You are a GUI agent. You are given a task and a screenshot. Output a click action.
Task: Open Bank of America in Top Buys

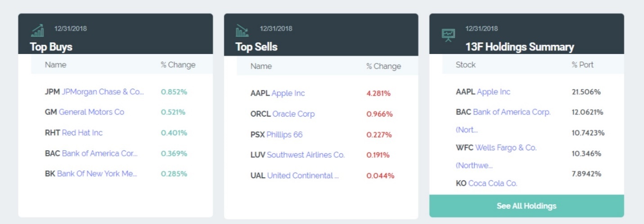point(99,153)
